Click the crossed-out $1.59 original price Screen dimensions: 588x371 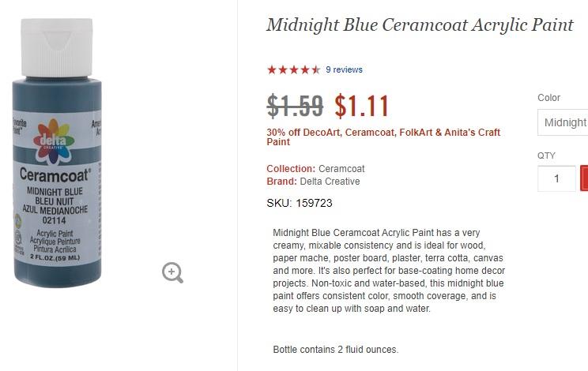tap(295, 107)
